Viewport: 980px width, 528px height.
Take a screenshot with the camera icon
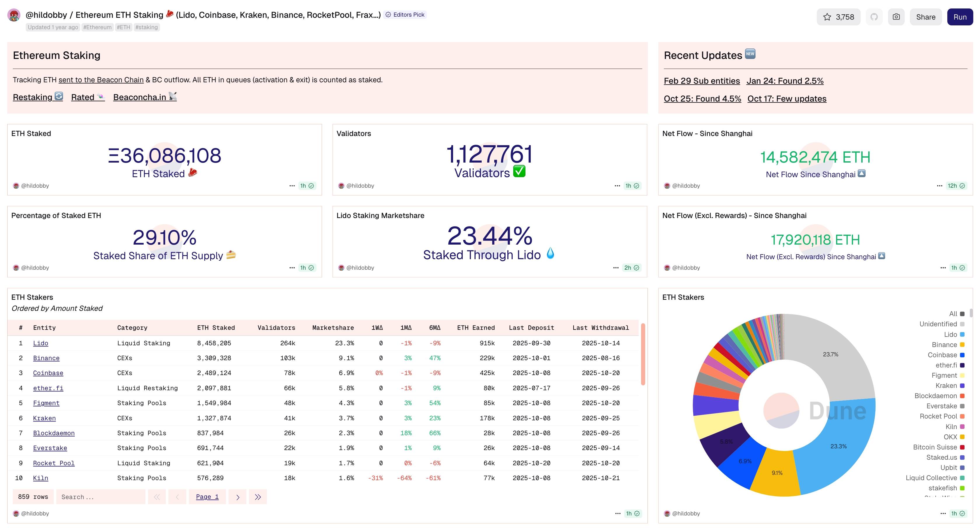[x=896, y=17]
